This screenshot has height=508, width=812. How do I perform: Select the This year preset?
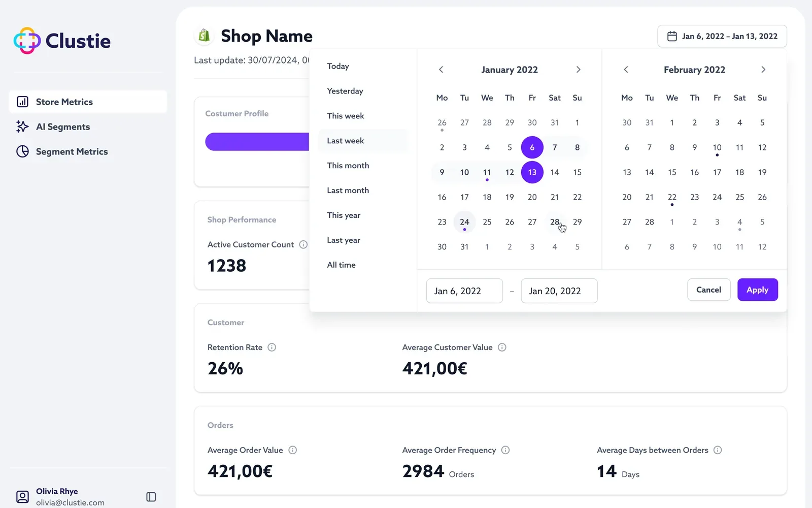pos(363,215)
